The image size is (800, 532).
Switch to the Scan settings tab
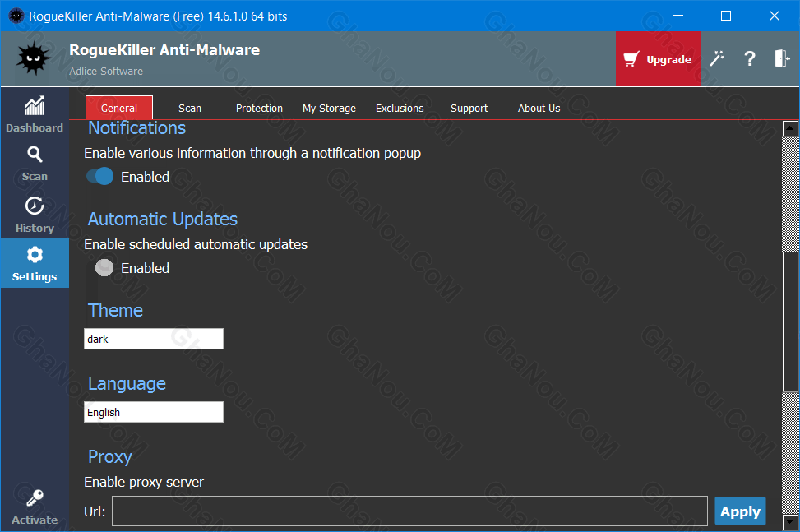point(190,109)
